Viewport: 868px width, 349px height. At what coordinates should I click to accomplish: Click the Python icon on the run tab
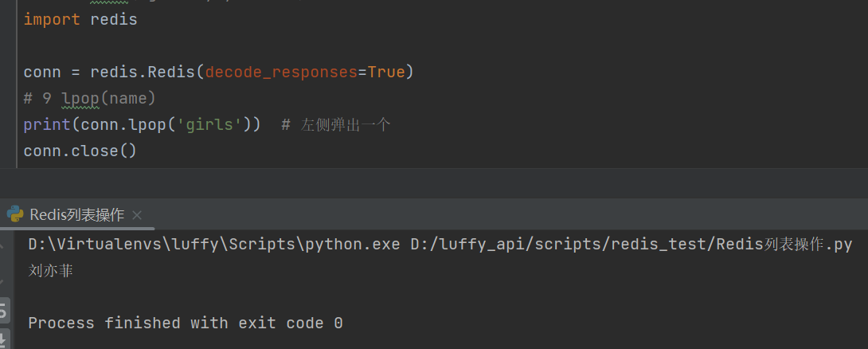14,214
